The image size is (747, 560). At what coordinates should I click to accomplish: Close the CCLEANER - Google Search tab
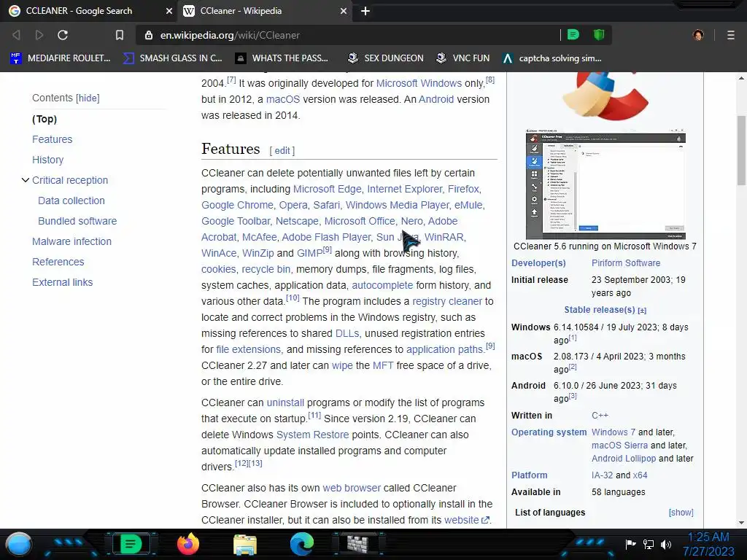click(x=169, y=11)
